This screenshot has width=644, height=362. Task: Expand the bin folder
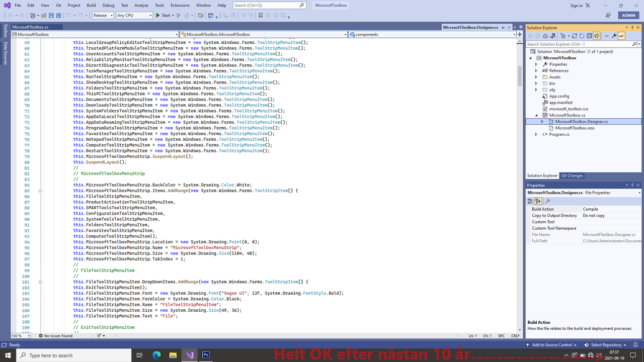point(536,83)
